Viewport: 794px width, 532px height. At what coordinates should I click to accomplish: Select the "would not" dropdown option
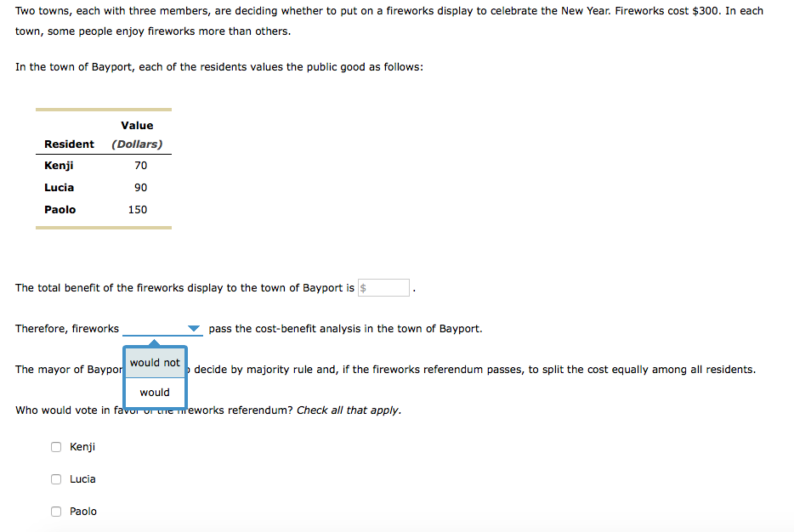click(155, 362)
